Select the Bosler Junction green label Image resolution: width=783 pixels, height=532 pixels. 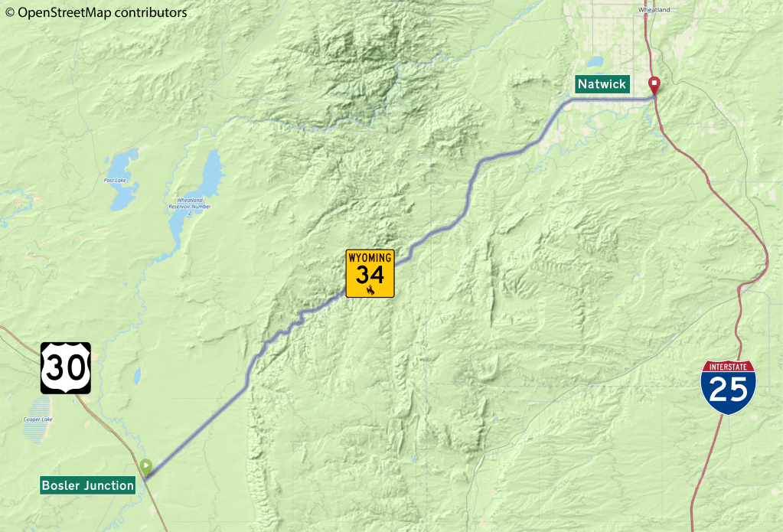pos(88,485)
